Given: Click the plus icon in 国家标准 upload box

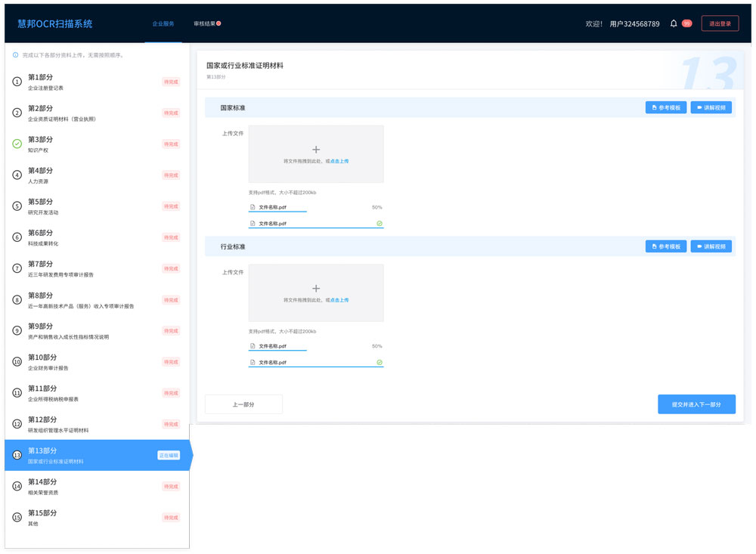Looking at the screenshot, I should 316,150.
